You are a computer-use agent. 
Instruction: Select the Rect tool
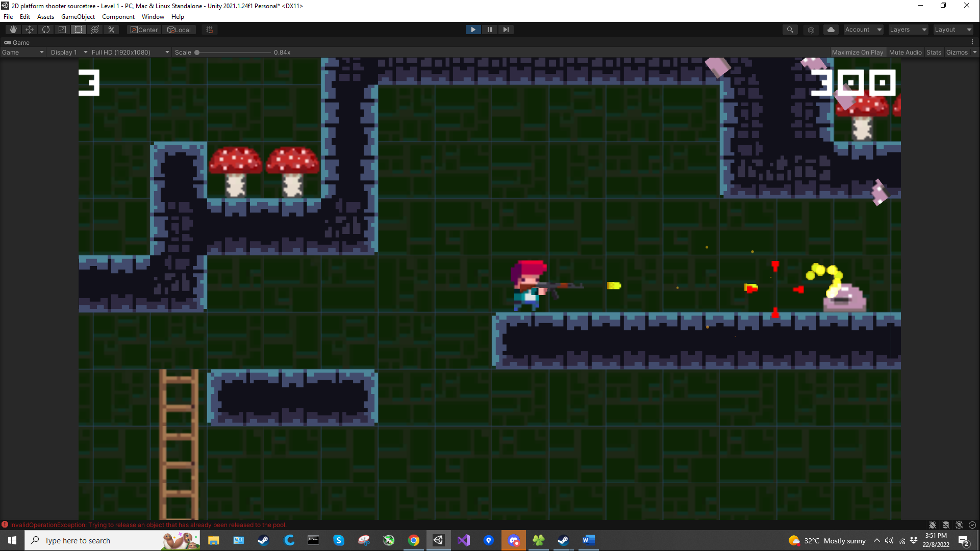(79, 30)
